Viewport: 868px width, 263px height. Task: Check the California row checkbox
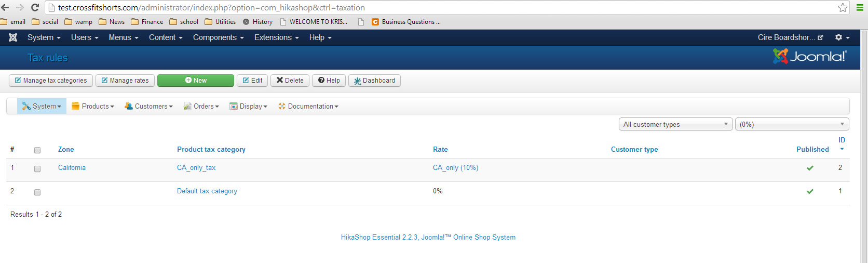(x=37, y=169)
